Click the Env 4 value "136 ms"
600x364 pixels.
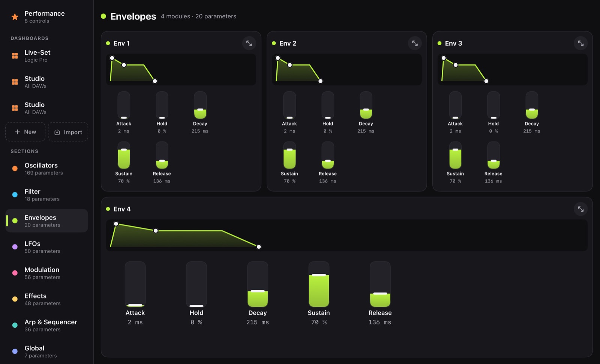click(380, 322)
